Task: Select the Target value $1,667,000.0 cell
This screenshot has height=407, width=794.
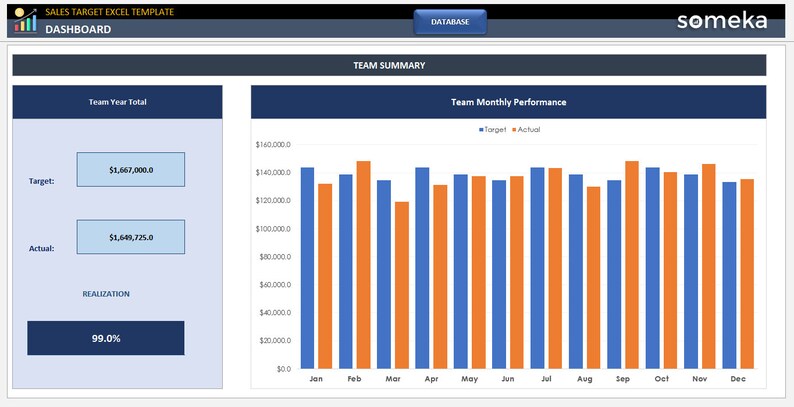Action: 131,170
